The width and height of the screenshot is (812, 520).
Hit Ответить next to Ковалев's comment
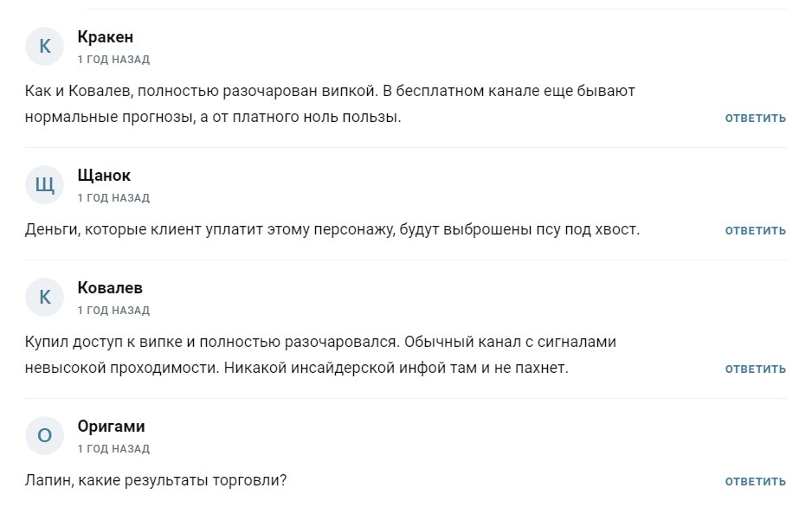[x=755, y=369]
